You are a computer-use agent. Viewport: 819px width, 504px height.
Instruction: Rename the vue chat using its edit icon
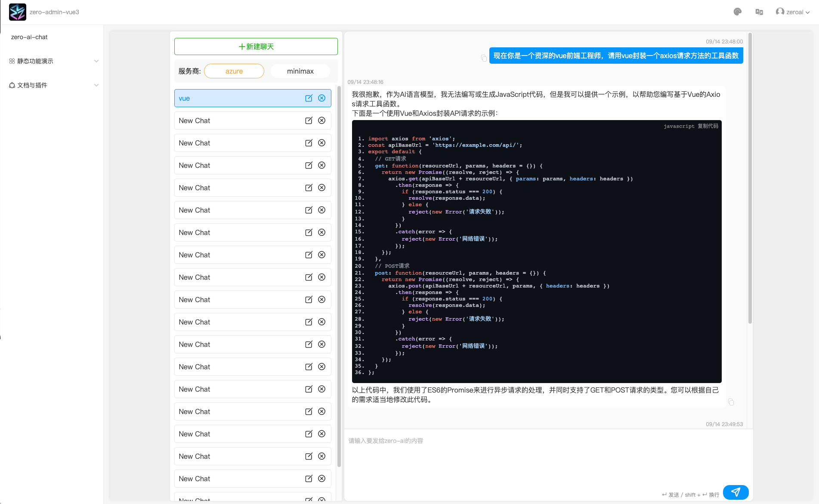pos(309,98)
